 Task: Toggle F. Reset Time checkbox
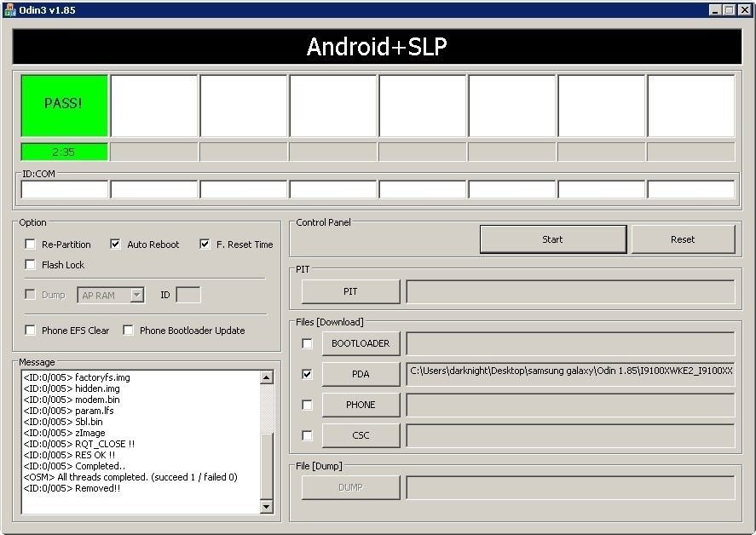click(205, 244)
